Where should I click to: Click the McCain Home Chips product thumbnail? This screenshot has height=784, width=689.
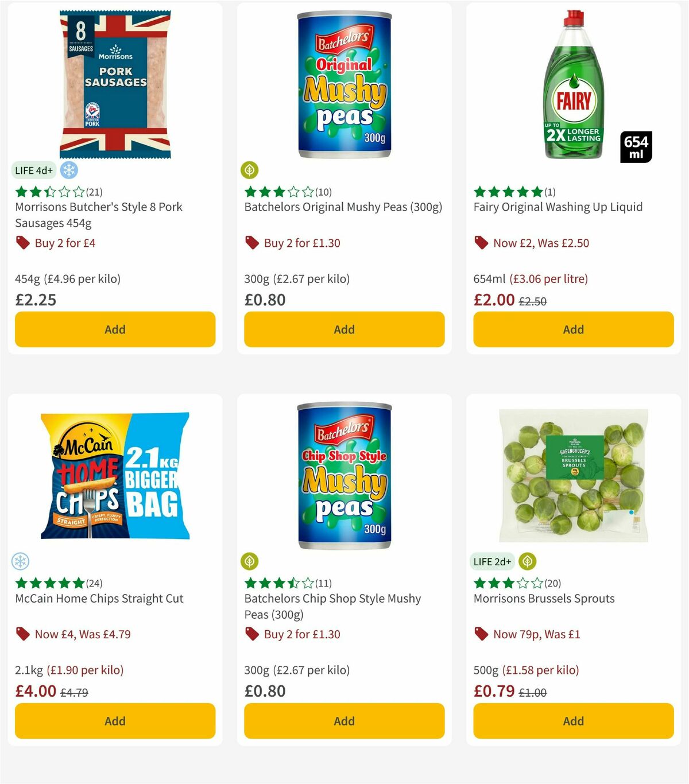[x=114, y=476]
